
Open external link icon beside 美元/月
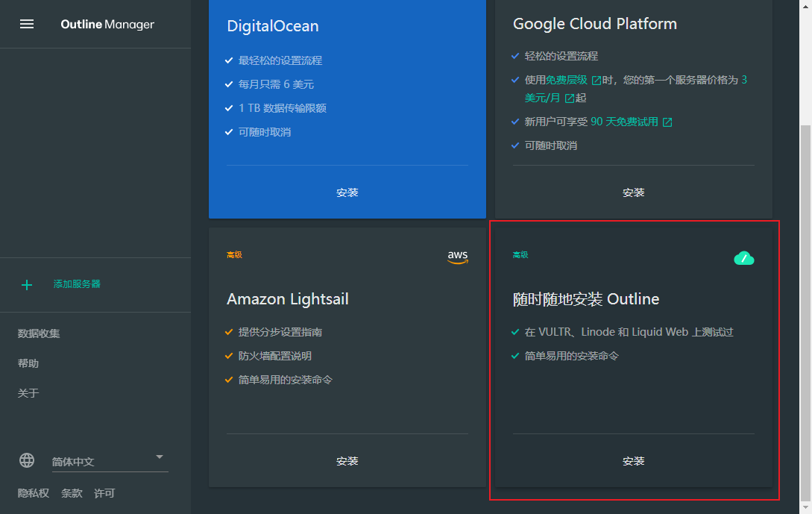pyautogui.click(x=570, y=98)
